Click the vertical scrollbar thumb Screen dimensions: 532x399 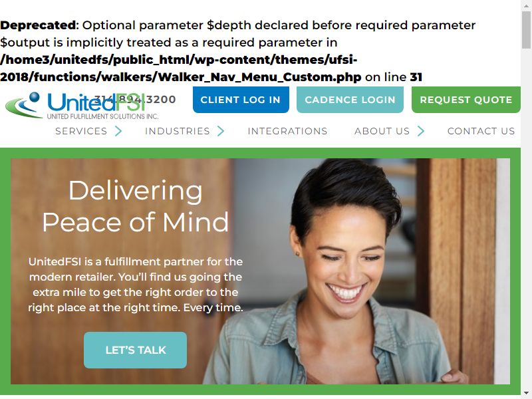coord(527,30)
